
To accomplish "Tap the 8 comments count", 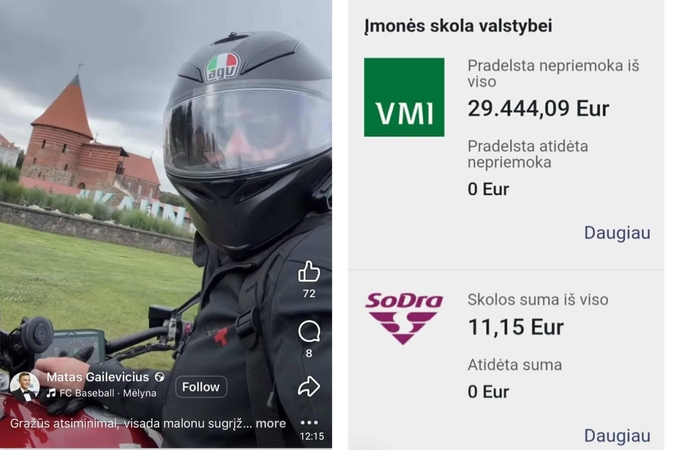I will coord(309,353).
